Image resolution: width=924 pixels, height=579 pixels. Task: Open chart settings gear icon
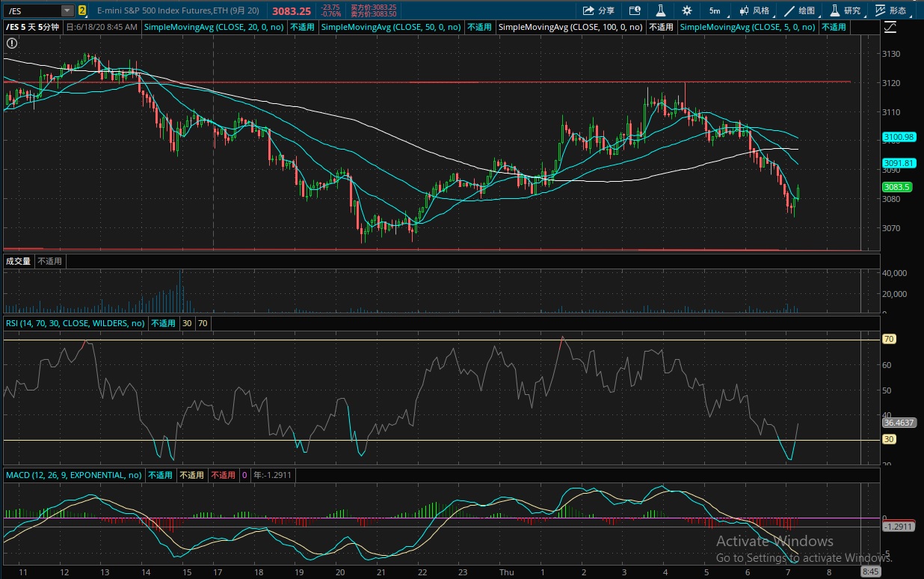point(686,10)
